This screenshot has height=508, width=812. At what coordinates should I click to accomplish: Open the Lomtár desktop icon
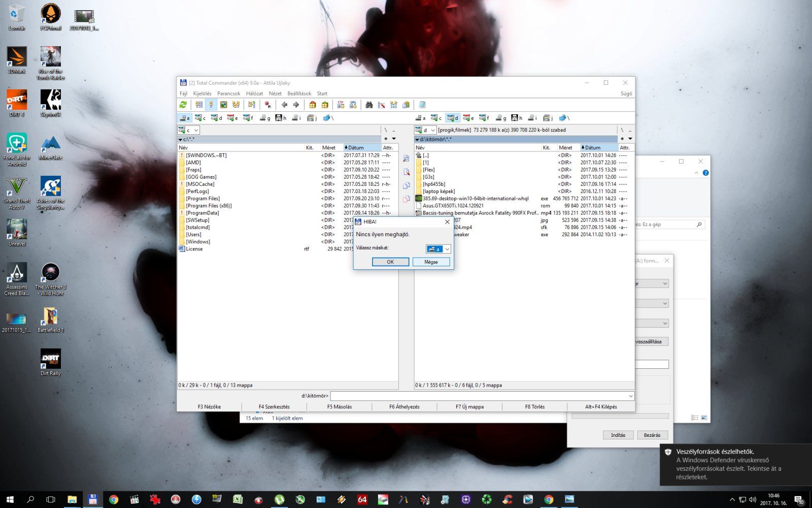tap(17, 17)
